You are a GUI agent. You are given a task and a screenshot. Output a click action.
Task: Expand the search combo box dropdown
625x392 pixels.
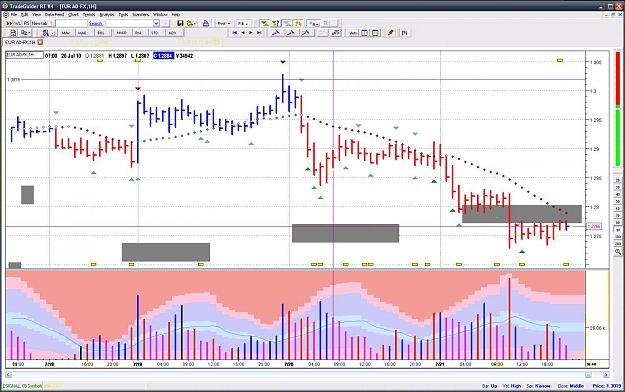[x=156, y=23]
